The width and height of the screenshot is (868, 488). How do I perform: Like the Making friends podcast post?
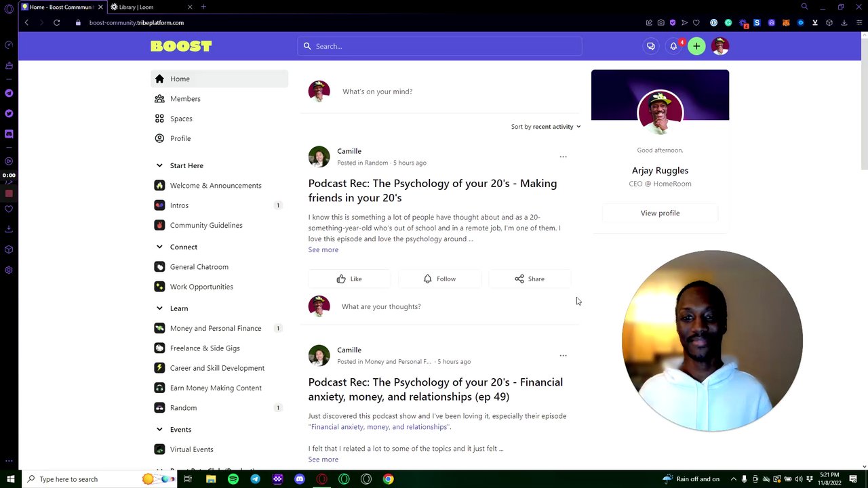[349, 279]
